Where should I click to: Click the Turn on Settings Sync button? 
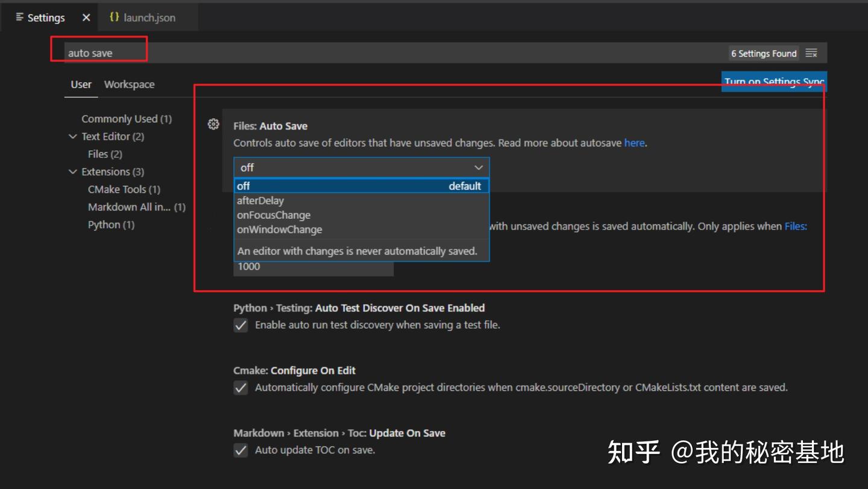click(774, 81)
